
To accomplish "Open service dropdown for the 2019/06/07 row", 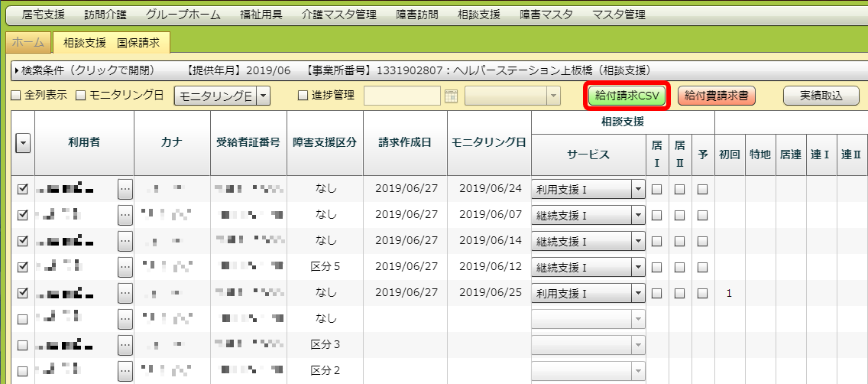I will coord(638,215).
